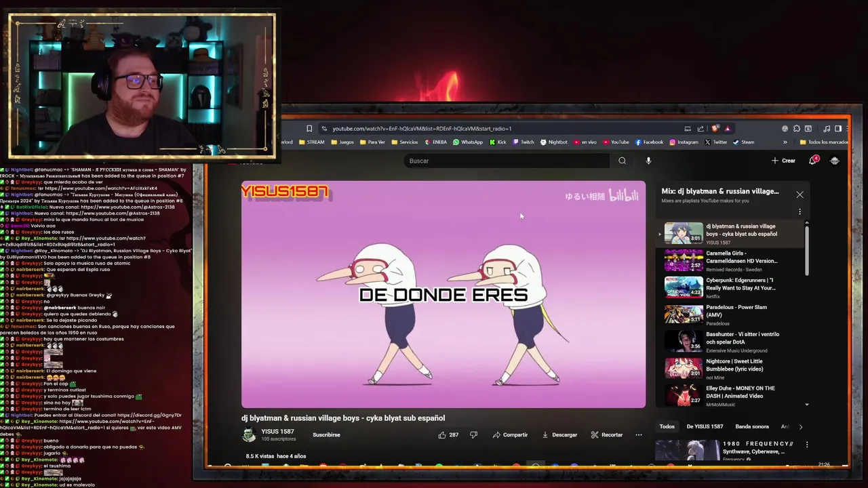Open the Mix playlist three-dot options menu

pyautogui.click(x=800, y=211)
